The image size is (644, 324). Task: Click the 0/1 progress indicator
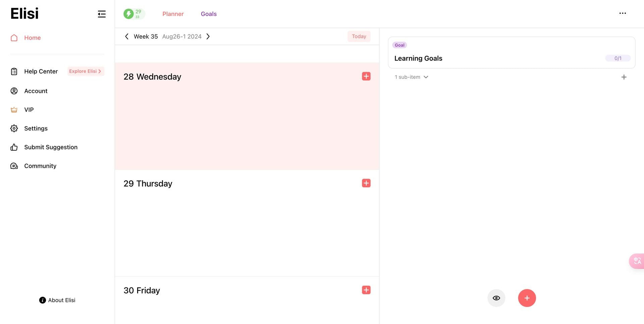tap(618, 58)
